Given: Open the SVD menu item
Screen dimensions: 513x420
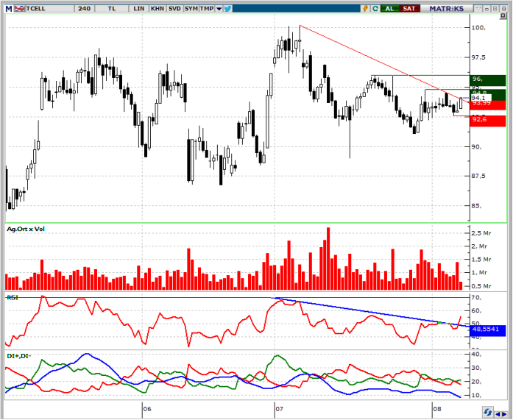Looking at the screenshot, I should tap(174, 8).
